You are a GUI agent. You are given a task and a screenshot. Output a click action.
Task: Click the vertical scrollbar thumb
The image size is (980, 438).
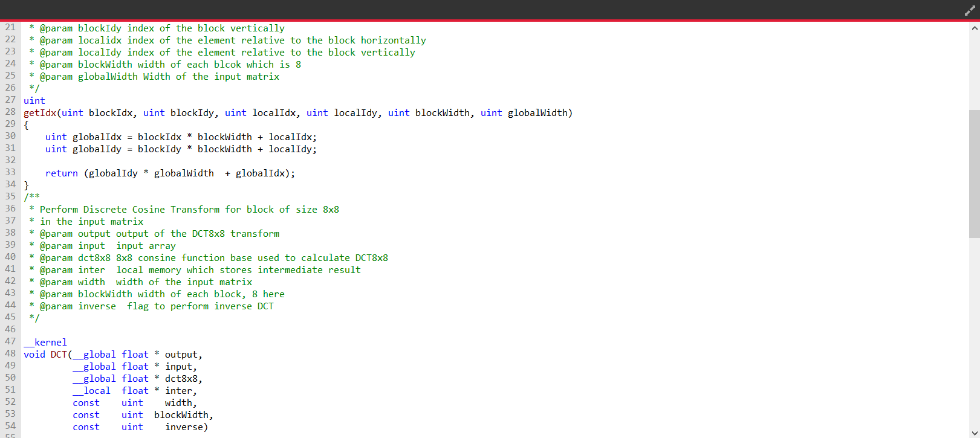(x=974, y=174)
